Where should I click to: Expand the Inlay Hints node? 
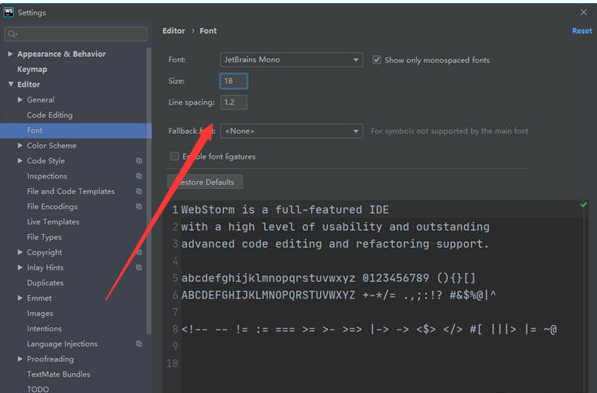pos(20,267)
